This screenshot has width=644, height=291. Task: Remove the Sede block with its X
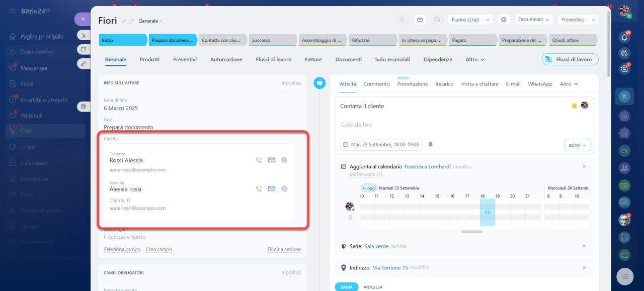coord(584,246)
